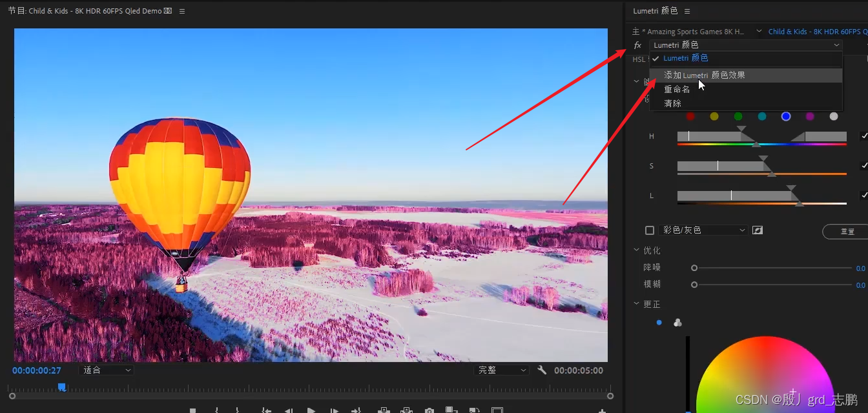Viewport: 868px width, 413px height.
Task: Click the right zoom scroll bar handle
Action: point(610,396)
